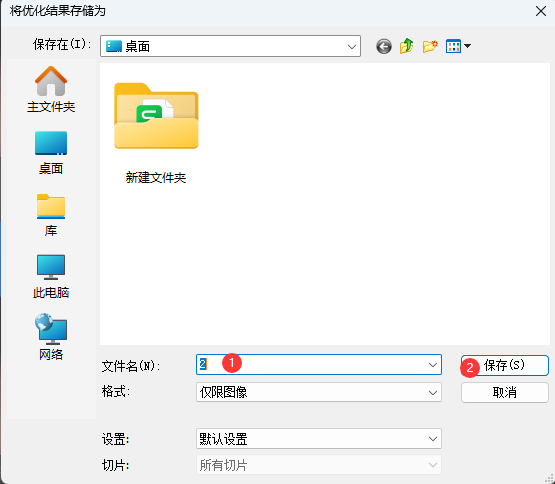Open 主文件夹 in the sidebar
The width and height of the screenshot is (555, 484).
click(51, 90)
